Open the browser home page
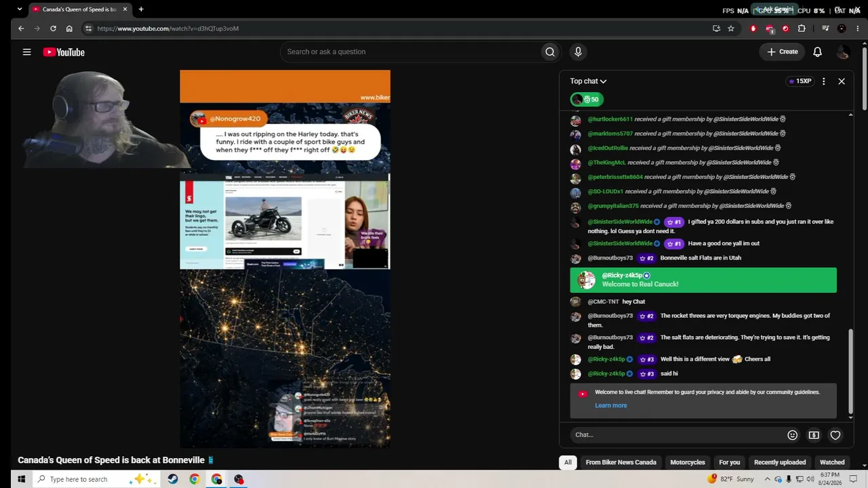This screenshot has width=868, height=488. click(69, 28)
